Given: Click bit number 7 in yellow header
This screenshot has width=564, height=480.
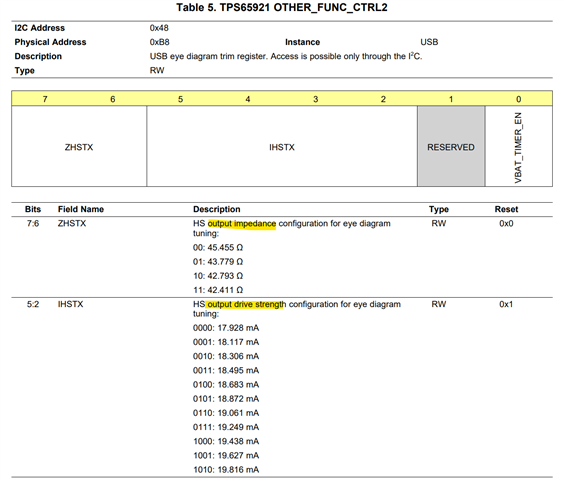Looking at the screenshot, I should [x=45, y=99].
